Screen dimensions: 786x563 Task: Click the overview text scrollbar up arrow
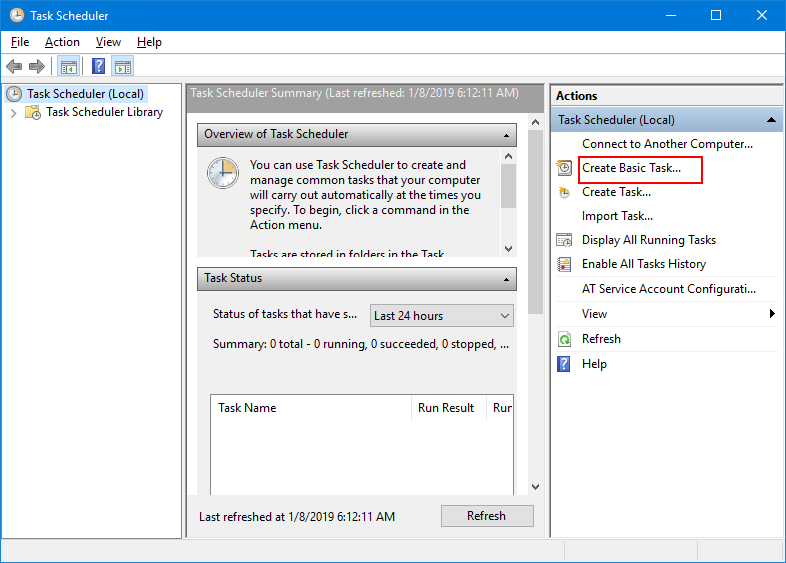coord(508,156)
